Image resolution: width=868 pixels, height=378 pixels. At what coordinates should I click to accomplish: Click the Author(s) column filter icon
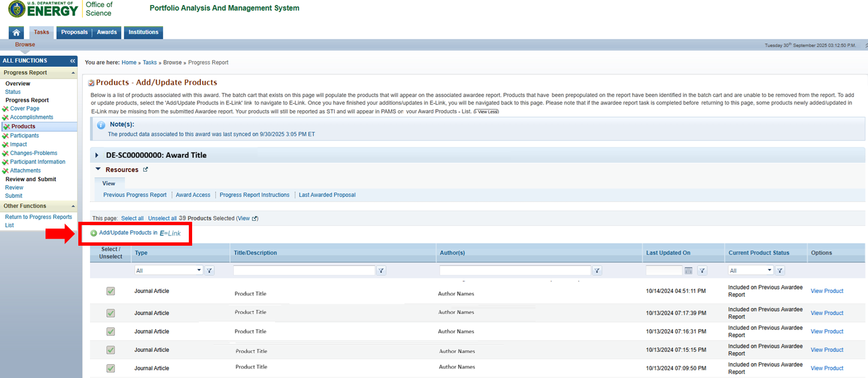click(597, 271)
